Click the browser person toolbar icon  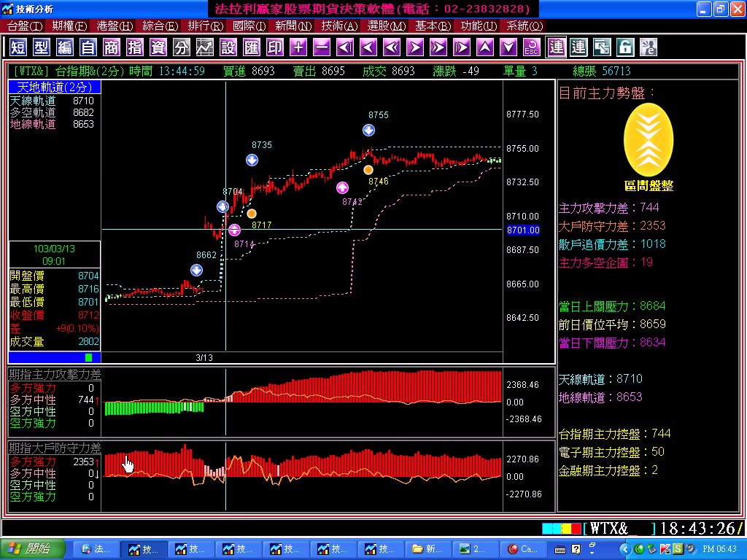pos(649,47)
